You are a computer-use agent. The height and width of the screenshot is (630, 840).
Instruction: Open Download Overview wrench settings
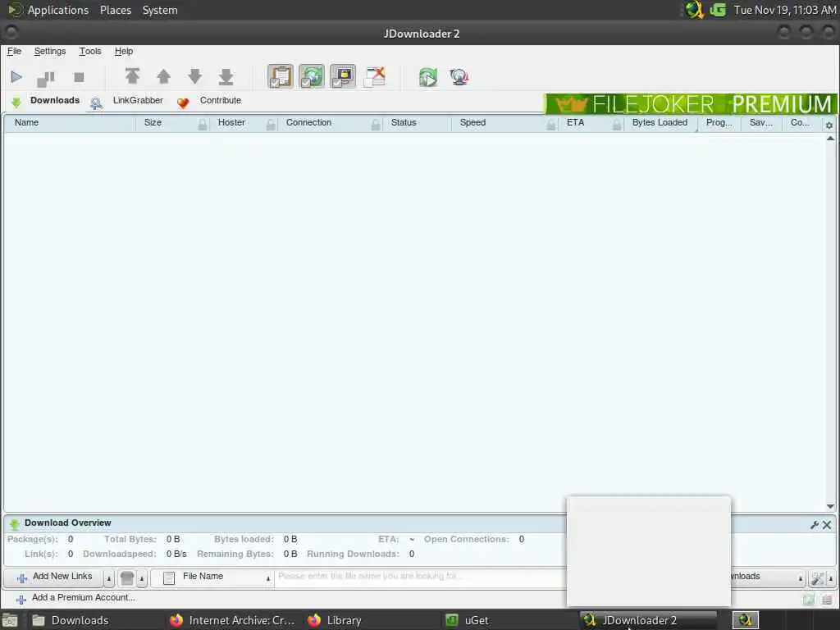[x=815, y=525]
